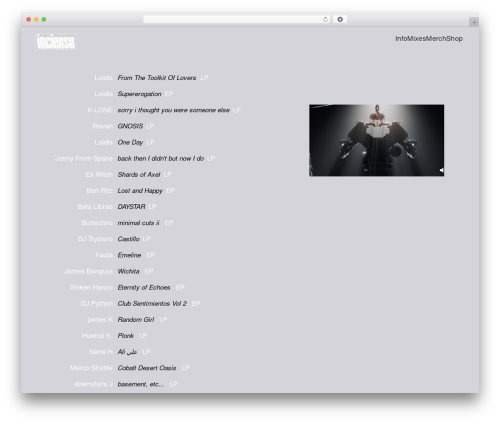Viewport: 500px width, 423px height.
Task: Click artist name downstairs J
Action: click(x=93, y=384)
